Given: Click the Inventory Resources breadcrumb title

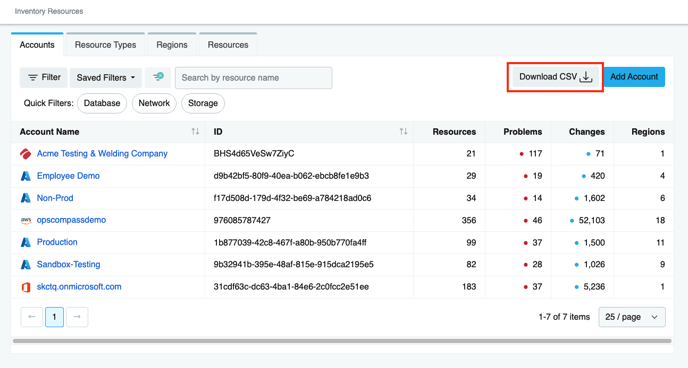Looking at the screenshot, I should (x=49, y=11).
